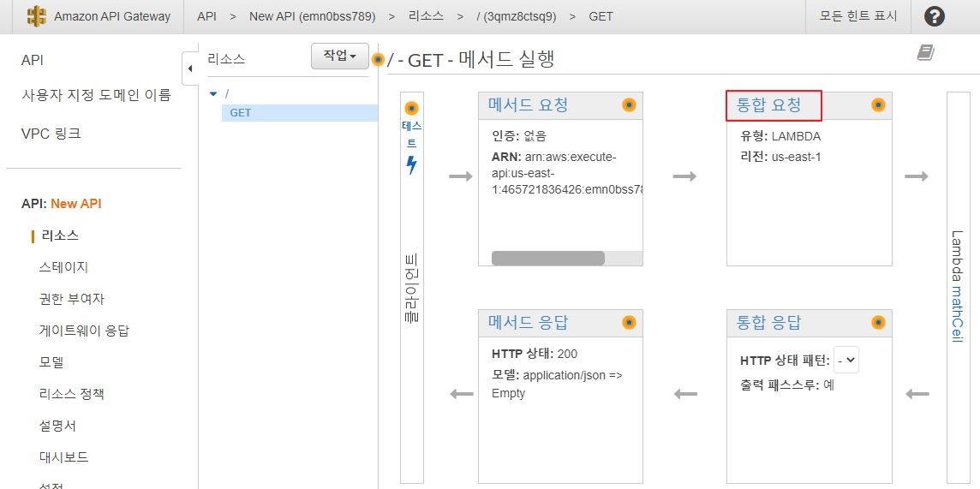Open VPC 링크 menu item
This screenshot has height=489, width=980.
(51, 134)
